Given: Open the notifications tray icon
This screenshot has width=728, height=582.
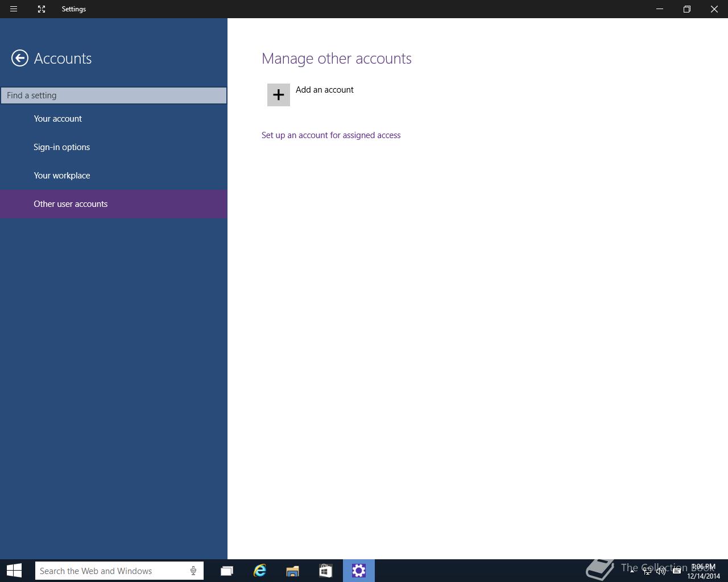Looking at the screenshot, I should tap(677, 571).
